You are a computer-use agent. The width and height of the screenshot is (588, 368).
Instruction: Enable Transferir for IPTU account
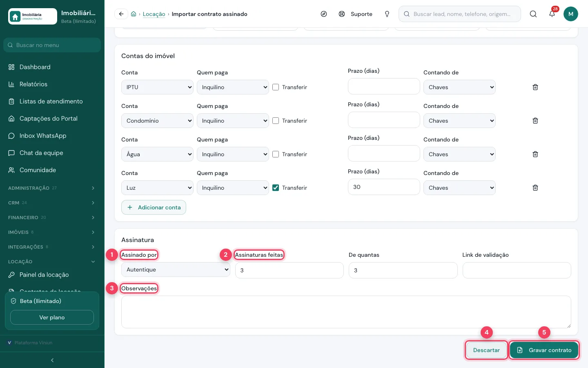(276, 87)
